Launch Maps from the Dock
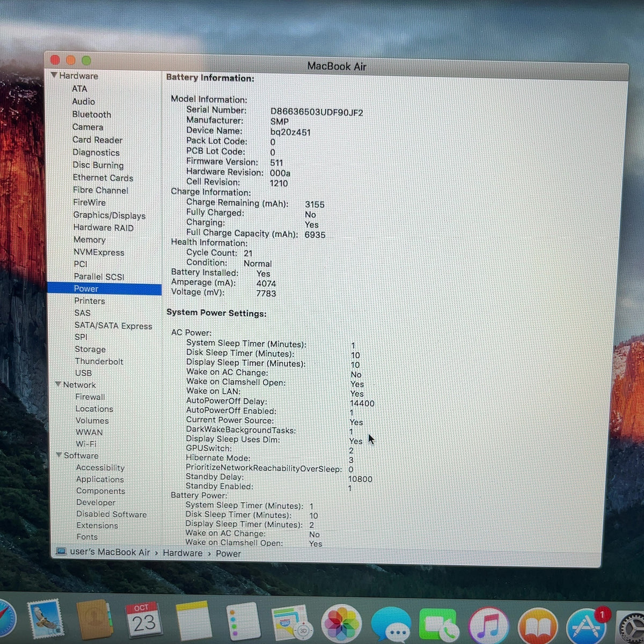644x644 pixels. (291, 623)
